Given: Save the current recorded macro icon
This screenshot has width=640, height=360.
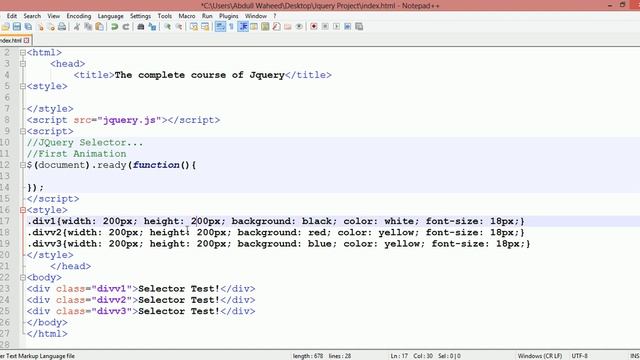Looking at the screenshot, I should (359, 27).
